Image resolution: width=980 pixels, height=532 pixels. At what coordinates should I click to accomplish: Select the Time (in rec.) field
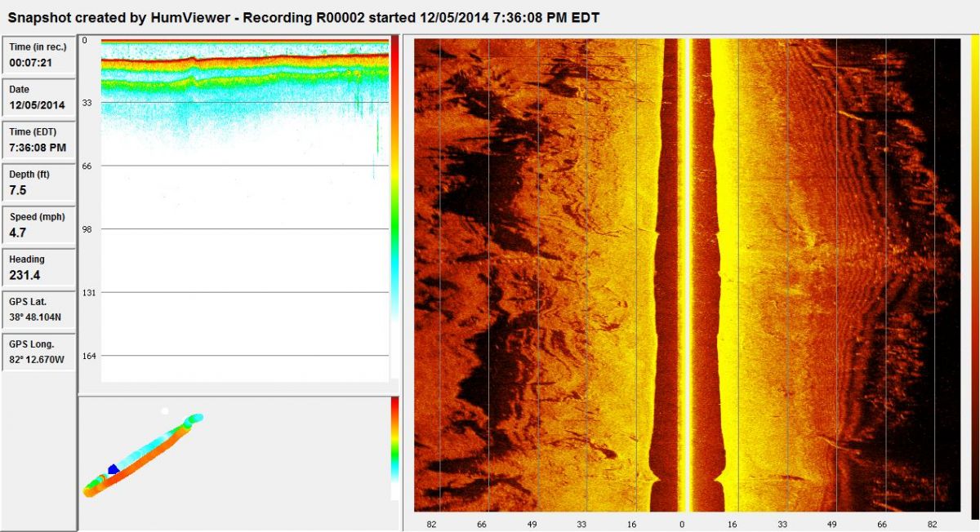(x=38, y=55)
